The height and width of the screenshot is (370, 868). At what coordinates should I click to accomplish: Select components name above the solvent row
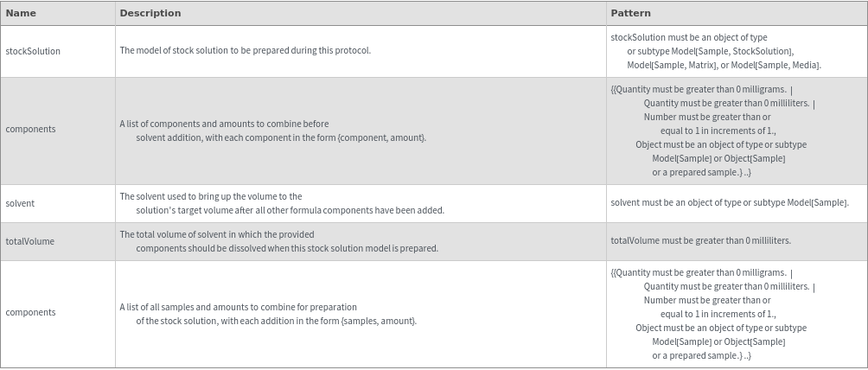click(30, 129)
